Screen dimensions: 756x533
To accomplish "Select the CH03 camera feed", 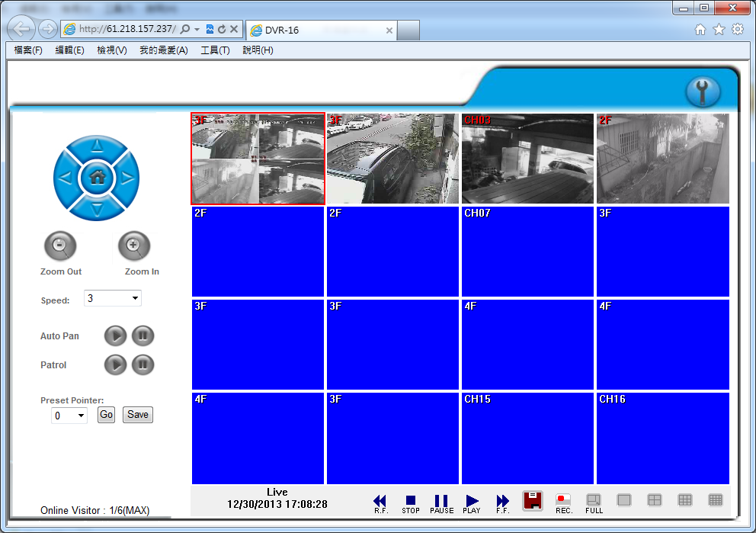I will (527, 159).
